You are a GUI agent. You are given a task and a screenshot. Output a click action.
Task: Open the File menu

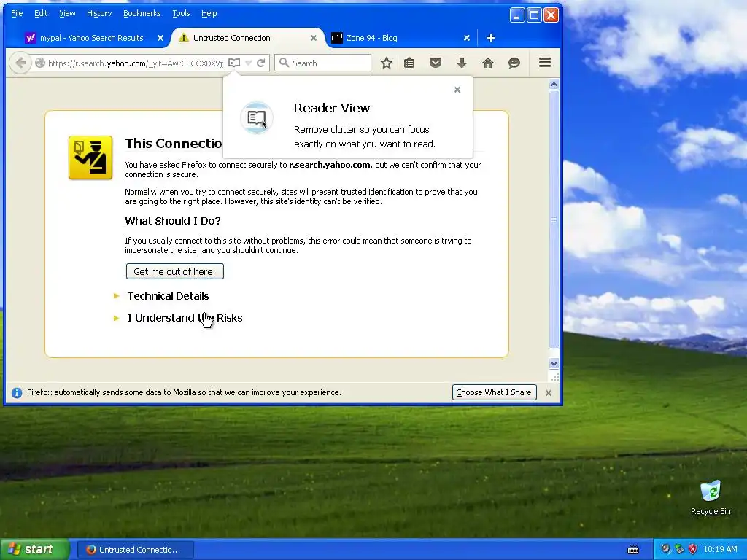(17, 13)
